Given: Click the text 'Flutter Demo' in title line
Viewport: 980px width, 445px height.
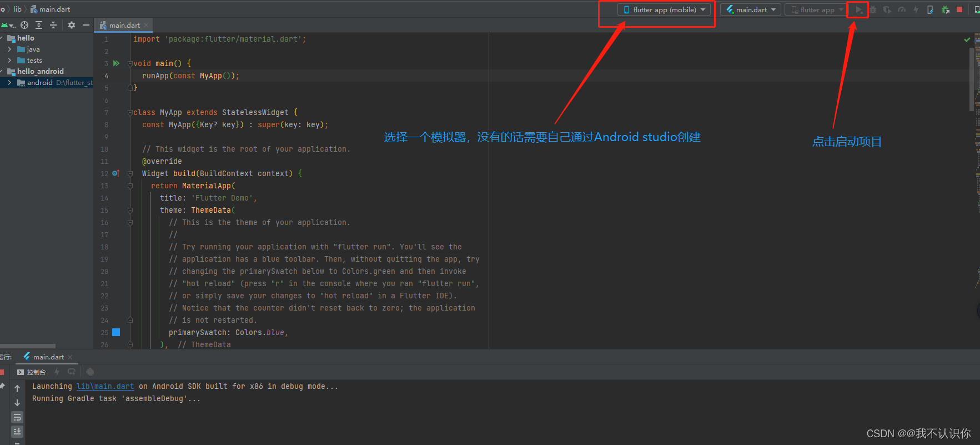Looking at the screenshot, I should coord(222,198).
